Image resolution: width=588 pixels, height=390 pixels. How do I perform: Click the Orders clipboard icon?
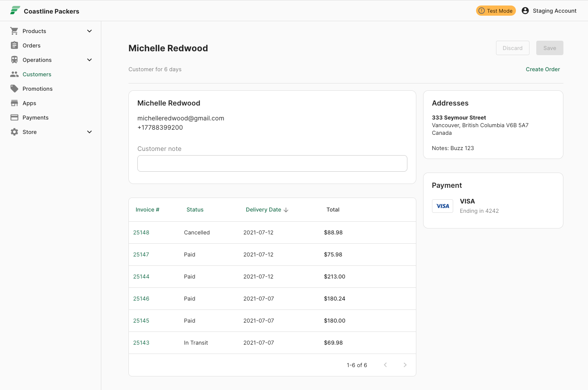[14, 45]
